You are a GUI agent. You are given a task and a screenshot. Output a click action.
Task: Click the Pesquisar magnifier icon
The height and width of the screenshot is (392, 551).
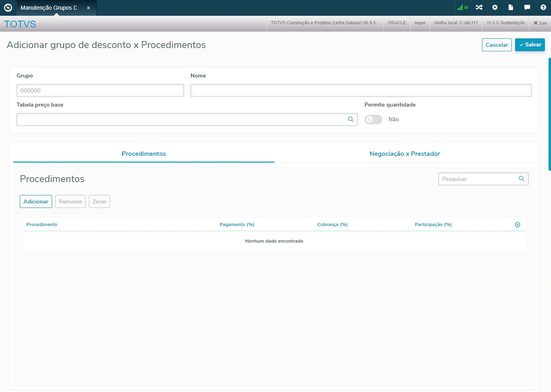tap(522, 179)
